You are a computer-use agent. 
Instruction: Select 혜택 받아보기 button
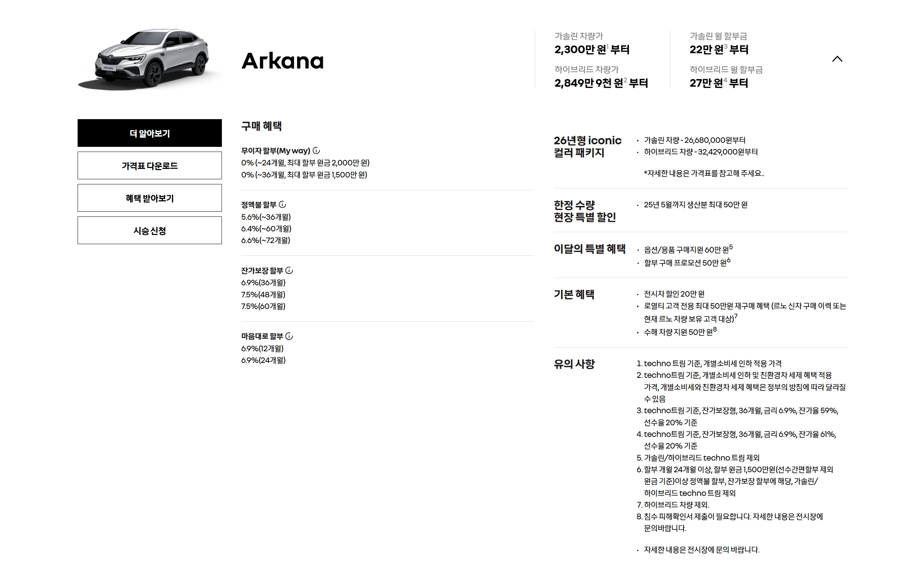150,198
